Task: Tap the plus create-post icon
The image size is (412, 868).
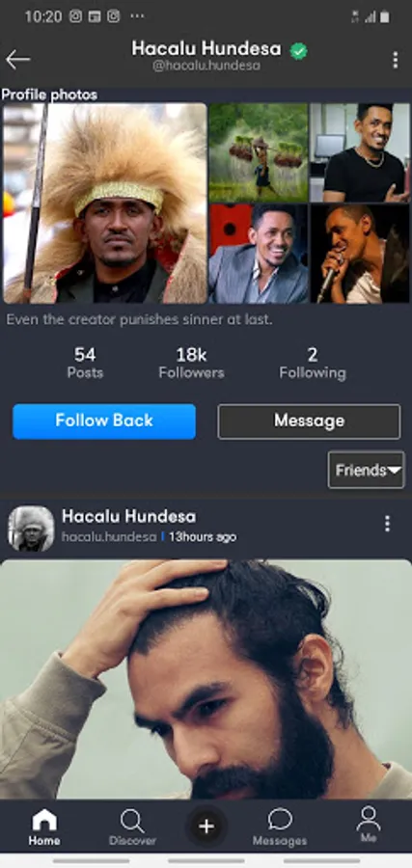Action: tap(206, 827)
